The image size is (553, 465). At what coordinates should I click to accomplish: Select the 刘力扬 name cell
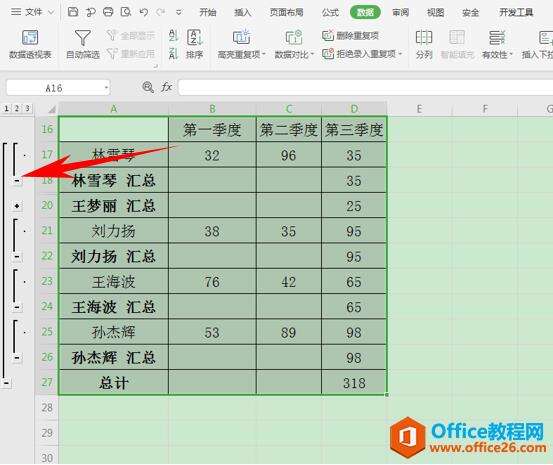tap(114, 231)
